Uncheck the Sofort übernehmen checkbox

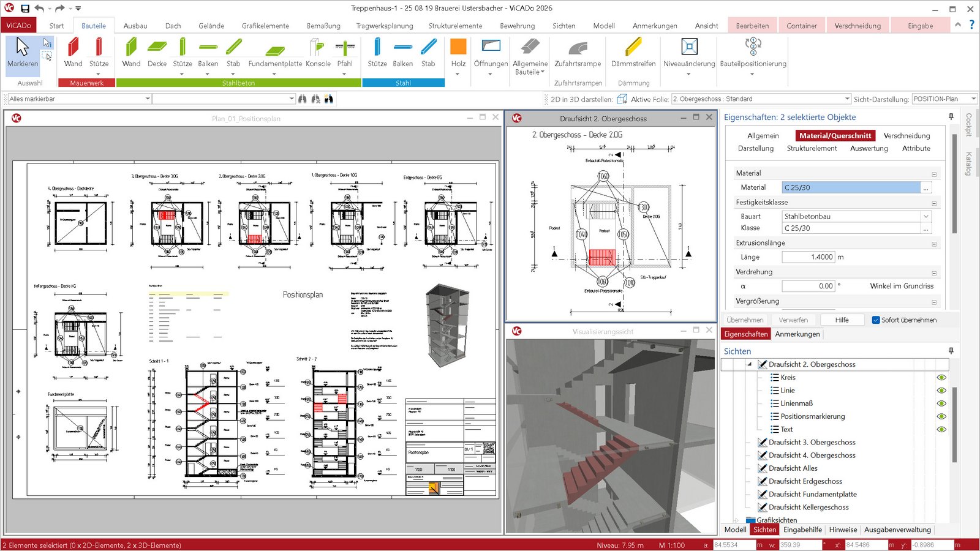point(876,320)
